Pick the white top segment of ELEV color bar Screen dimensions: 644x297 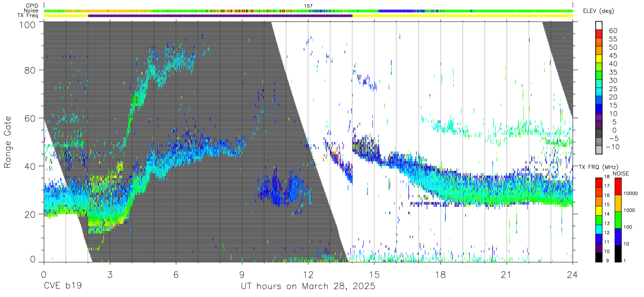point(599,24)
